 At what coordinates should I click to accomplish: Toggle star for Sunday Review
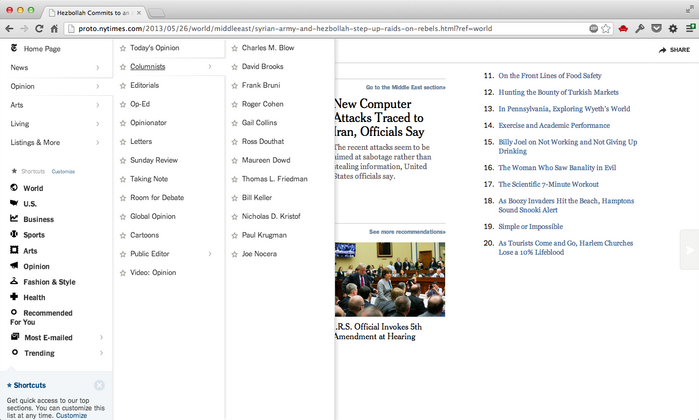pos(123,161)
